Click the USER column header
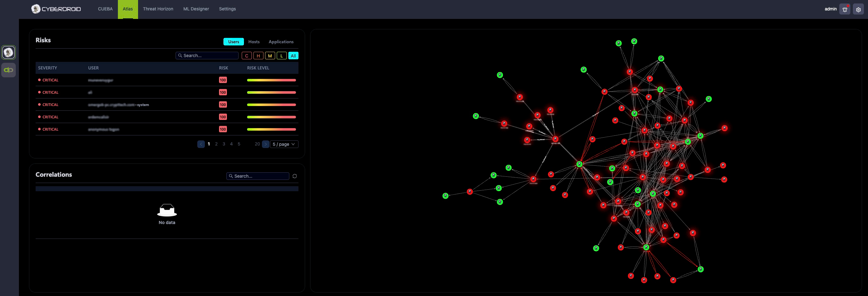Viewport: 868px width, 296px height. point(93,68)
